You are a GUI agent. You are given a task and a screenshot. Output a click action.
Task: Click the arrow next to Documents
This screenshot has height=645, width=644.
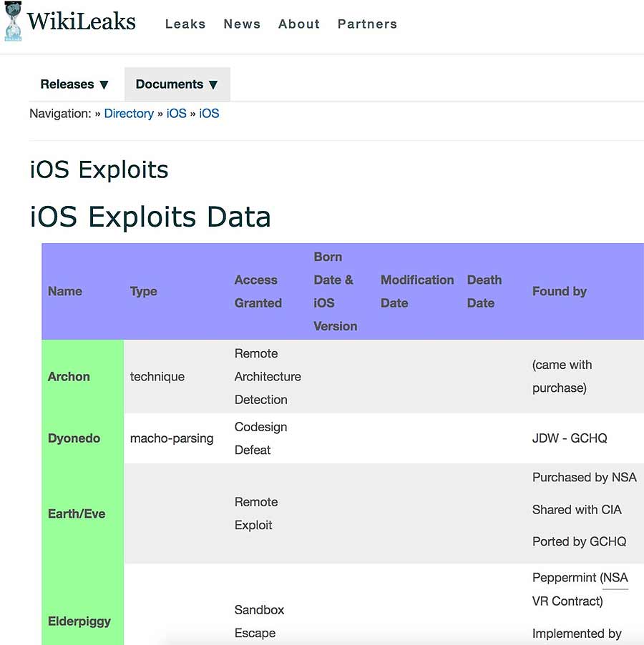point(213,85)
